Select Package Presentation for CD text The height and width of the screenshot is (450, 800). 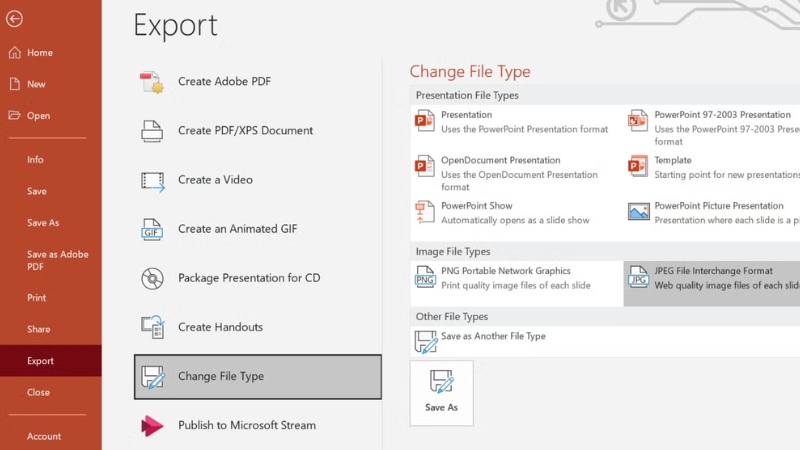[249, 278]
